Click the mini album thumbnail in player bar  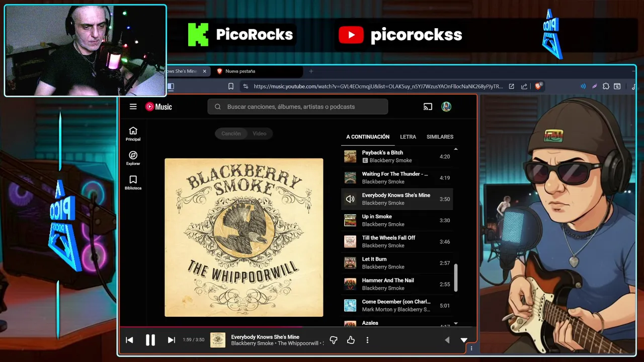pos(218,340)
